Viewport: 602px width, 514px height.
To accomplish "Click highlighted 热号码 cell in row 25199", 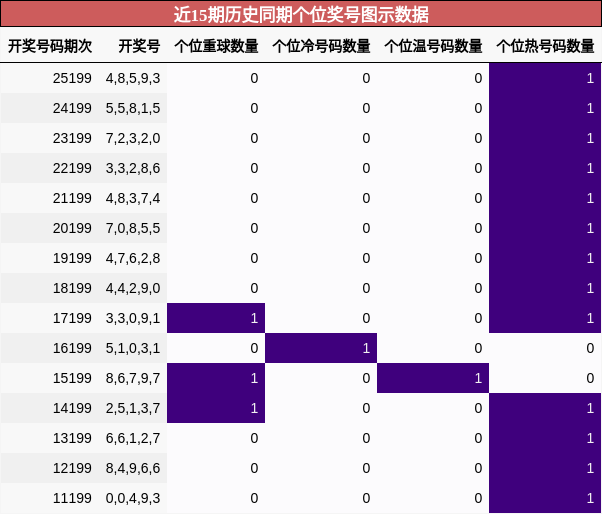I will click(x=545, y=78).
